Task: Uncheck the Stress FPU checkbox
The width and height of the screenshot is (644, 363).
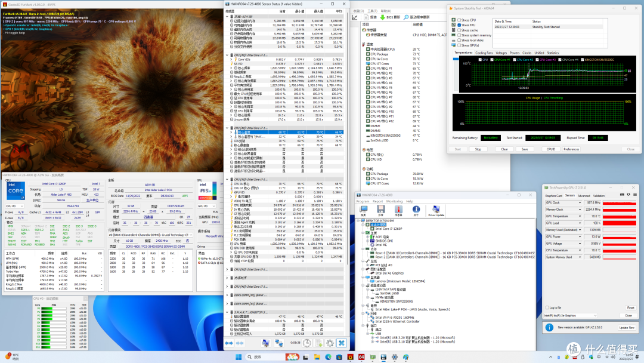Action: click(459, 25)
